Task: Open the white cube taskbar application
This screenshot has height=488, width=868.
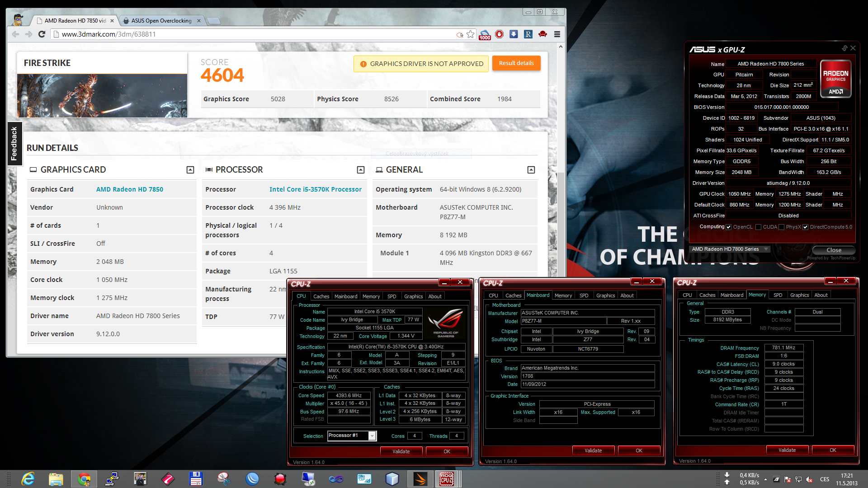Action: click(392, 479)
